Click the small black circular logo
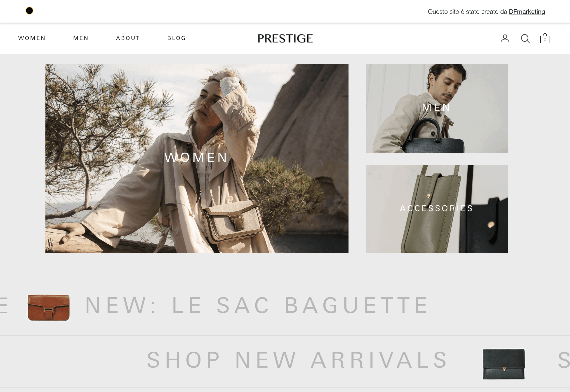The height and width of the screenshot is (392, 570). (x=29, y=11)
